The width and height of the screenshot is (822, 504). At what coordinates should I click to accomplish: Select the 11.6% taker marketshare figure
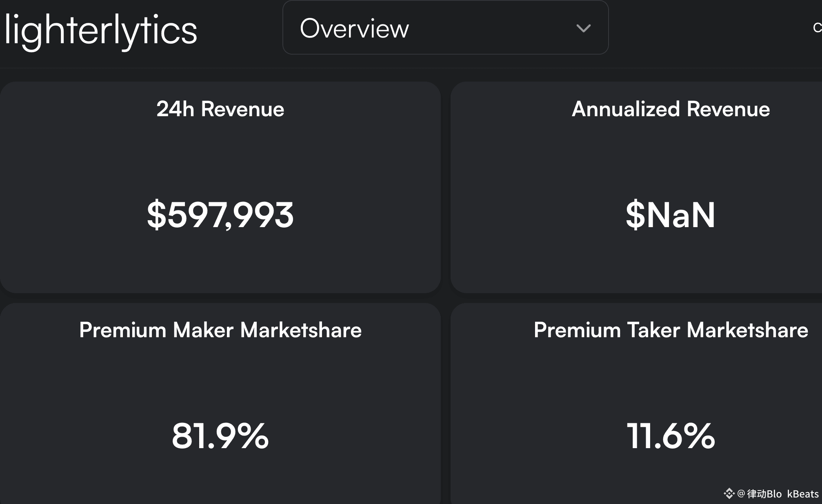pyautogui.click(x=671, y=436)
